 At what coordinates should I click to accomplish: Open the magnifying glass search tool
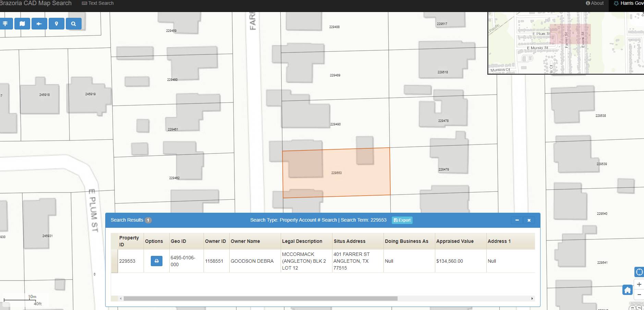pyautogui.click(x=73, y=24)
